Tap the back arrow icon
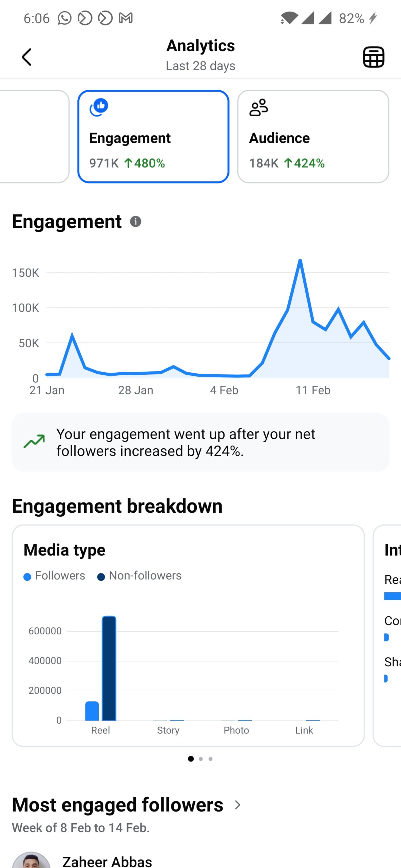Screen dimensions: 401x868 (x=27, y=57)
